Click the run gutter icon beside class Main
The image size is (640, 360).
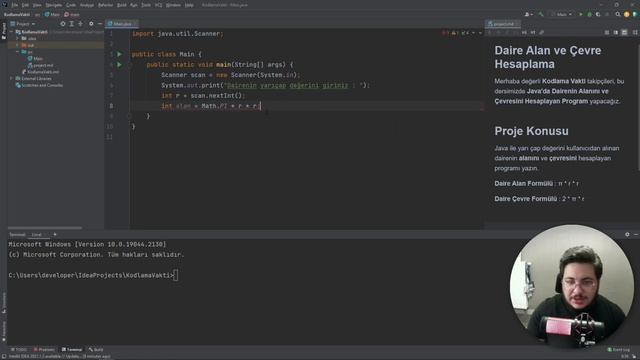pos(120,54)
